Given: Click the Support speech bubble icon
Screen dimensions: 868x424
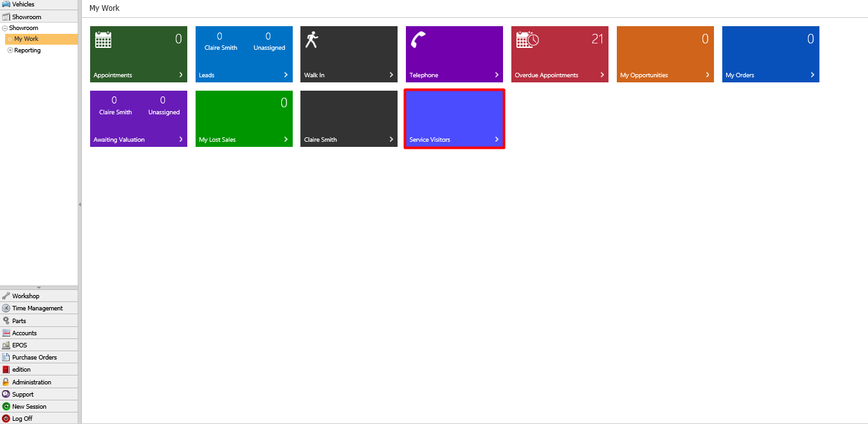Looking at the screenshot, I should tap(6, 394).
